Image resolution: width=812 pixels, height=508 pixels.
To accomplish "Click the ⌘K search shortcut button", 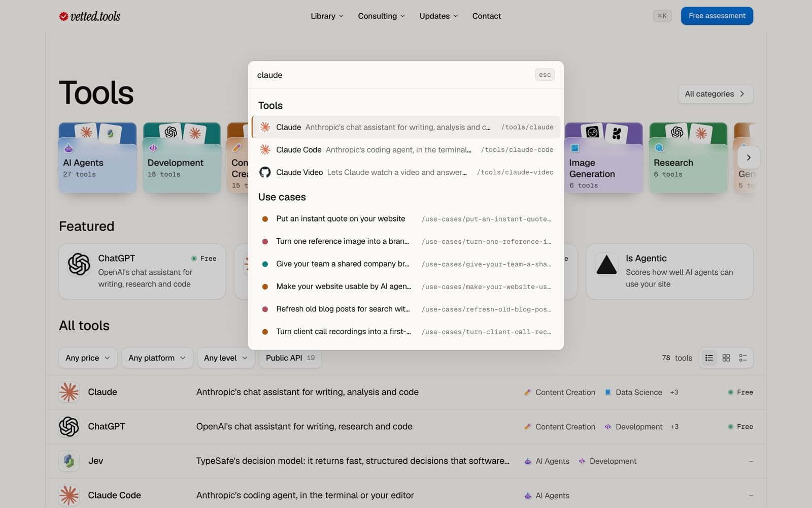I will tap(662, 16).
